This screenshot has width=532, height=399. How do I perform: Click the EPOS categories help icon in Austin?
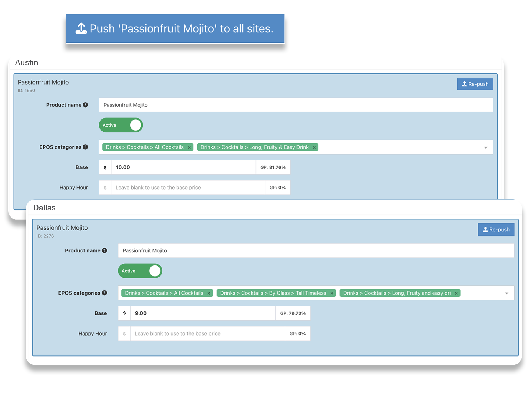point(85,147)
